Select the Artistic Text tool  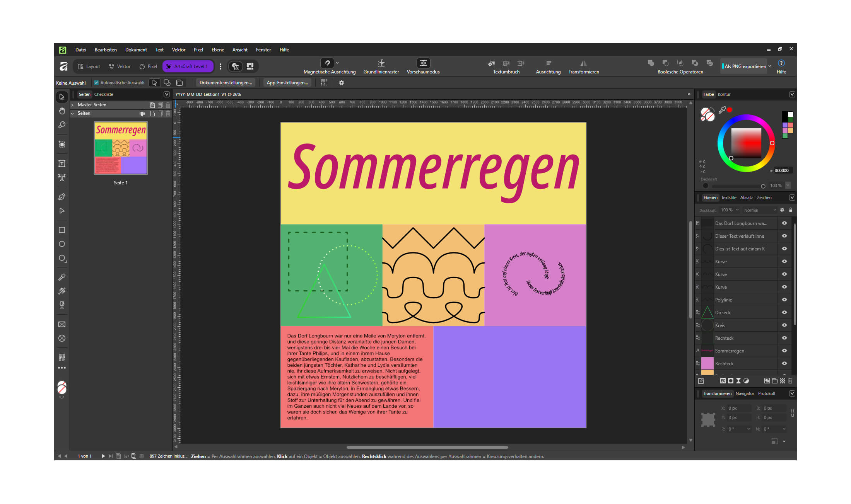click(62, 177)
